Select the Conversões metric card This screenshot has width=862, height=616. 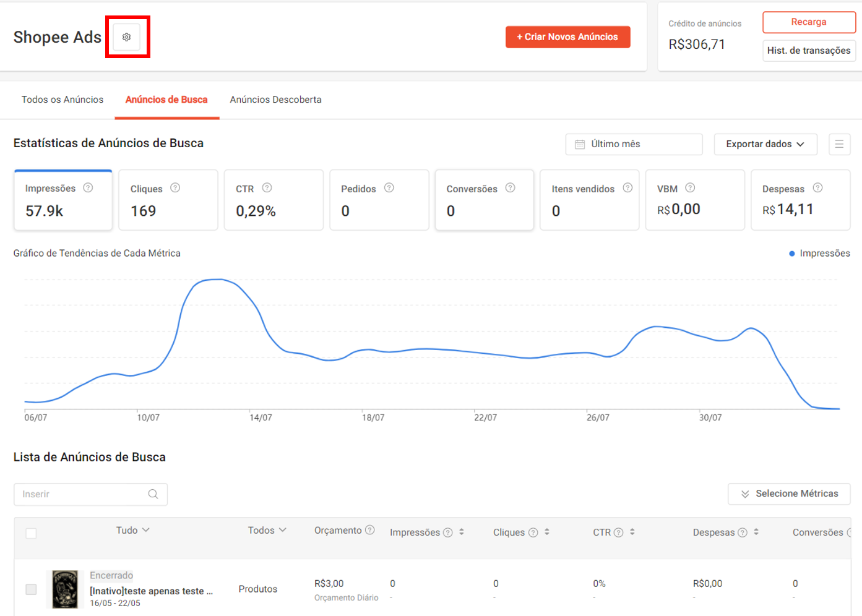click(x=485, y=200)
